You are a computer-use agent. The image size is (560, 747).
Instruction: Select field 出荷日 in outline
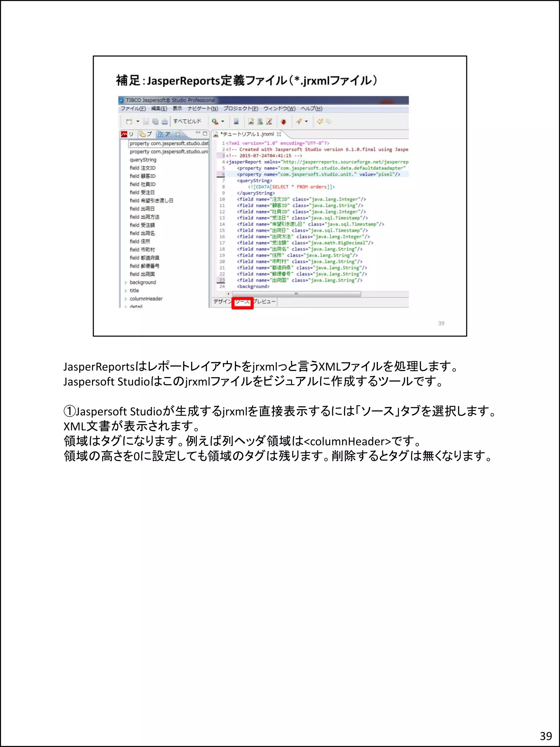(142, 209)
